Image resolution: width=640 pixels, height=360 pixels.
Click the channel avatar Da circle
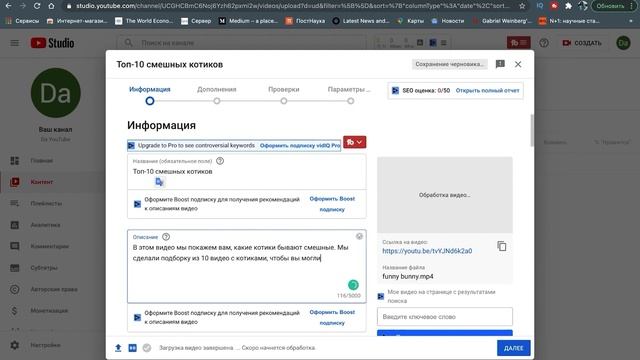[x=56, y=93]
